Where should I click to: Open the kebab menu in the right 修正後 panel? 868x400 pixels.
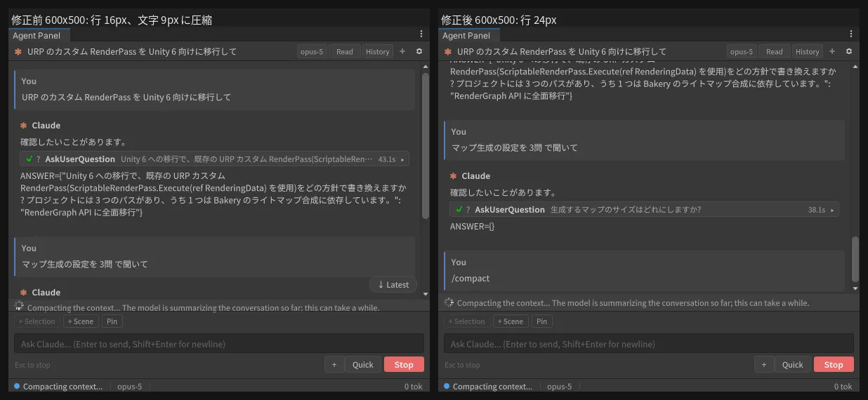coord(850,34)
